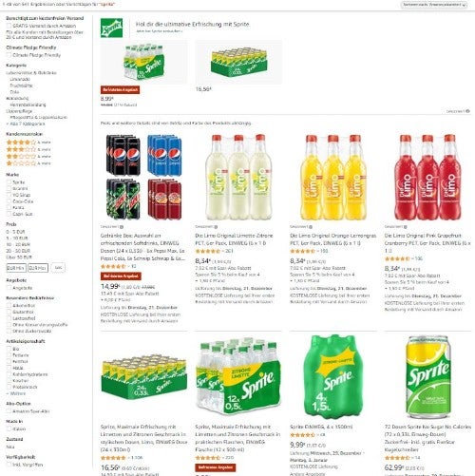Viewport: 475px width, 476px height.
Task: Tick the Climate Pledge Friendly checkbox
Action: 9,55
